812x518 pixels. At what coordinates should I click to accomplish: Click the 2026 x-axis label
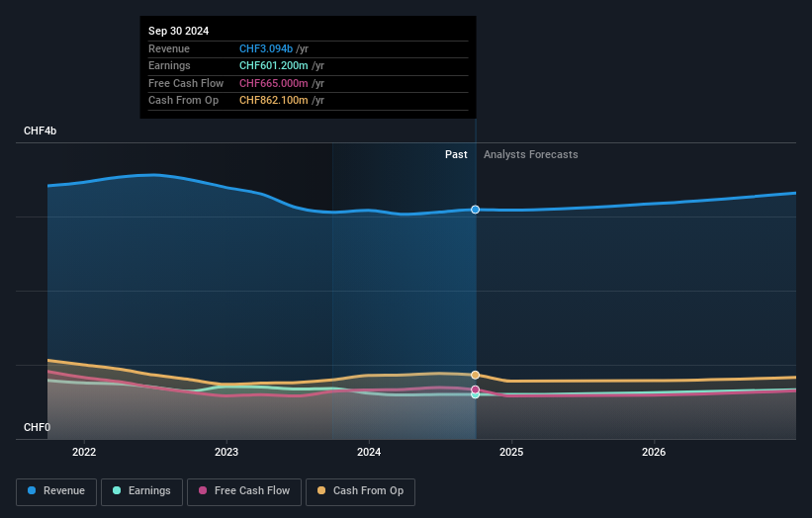tap(654, 452)
